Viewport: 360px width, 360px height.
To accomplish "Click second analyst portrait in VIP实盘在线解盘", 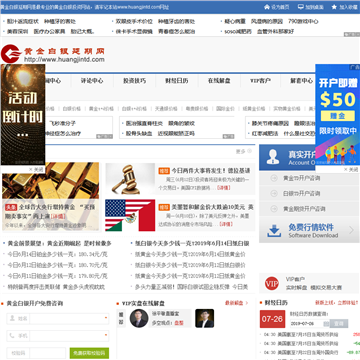I will point(205,318).
